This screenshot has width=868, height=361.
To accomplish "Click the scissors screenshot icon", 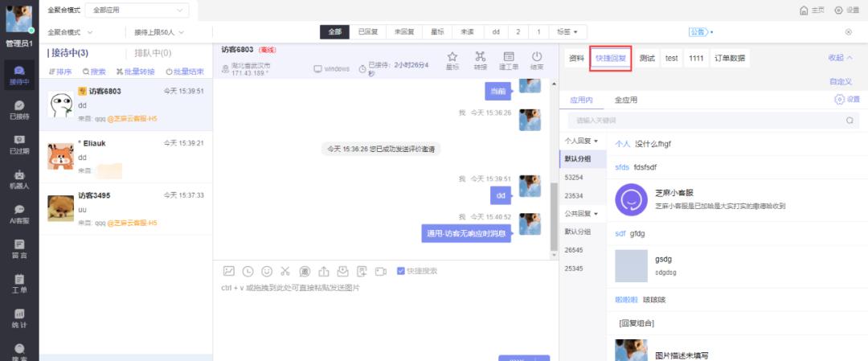I will coord(285,271).
